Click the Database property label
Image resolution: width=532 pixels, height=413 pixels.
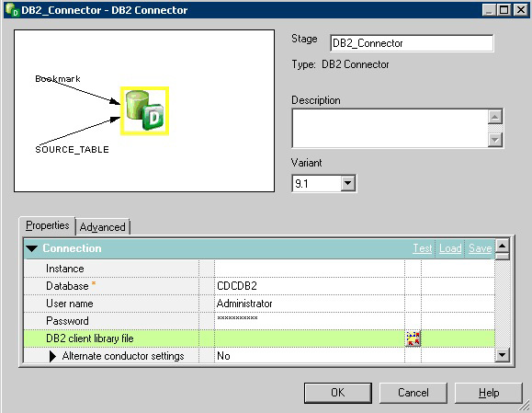(x=67, y=286)
